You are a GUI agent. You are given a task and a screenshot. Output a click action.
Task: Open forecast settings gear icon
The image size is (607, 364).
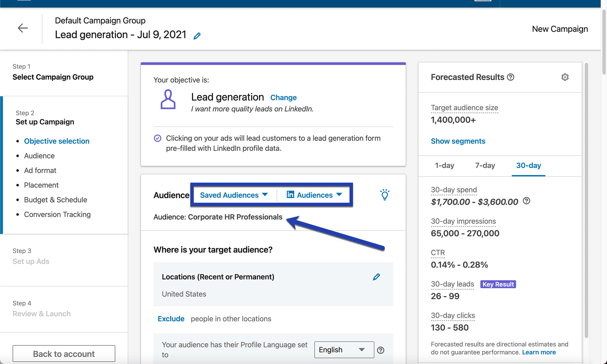pyautogui.click(x=565, y=77)
